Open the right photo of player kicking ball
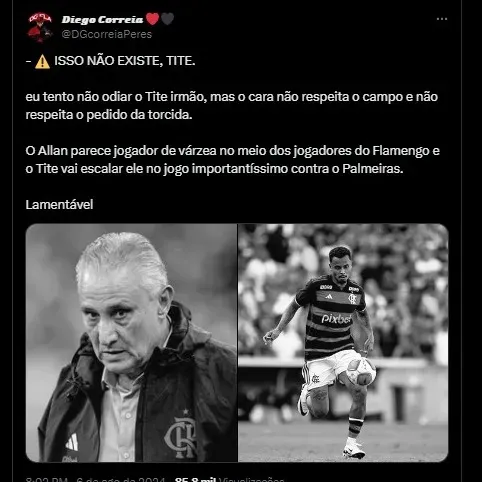This screenshot has width=482, height=482. point(343,343)
